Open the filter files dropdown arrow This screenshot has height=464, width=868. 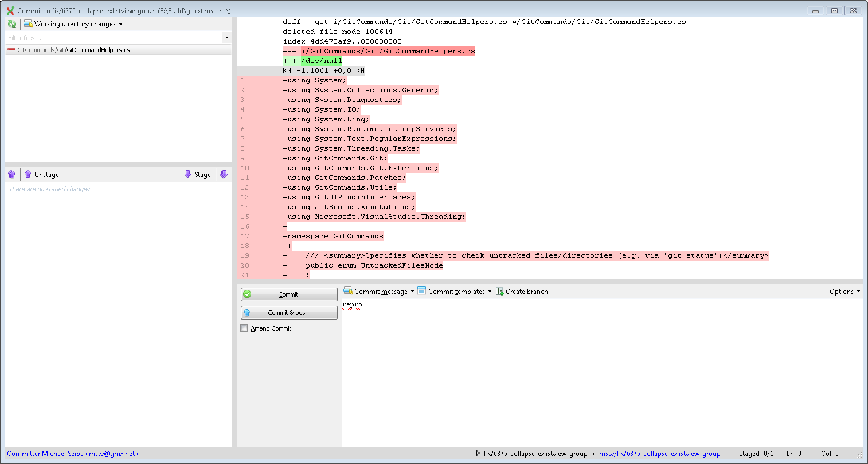[227, 37]
